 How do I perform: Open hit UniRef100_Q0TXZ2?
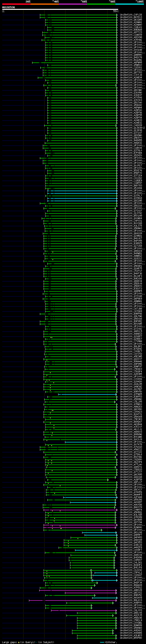pos(131,452)
